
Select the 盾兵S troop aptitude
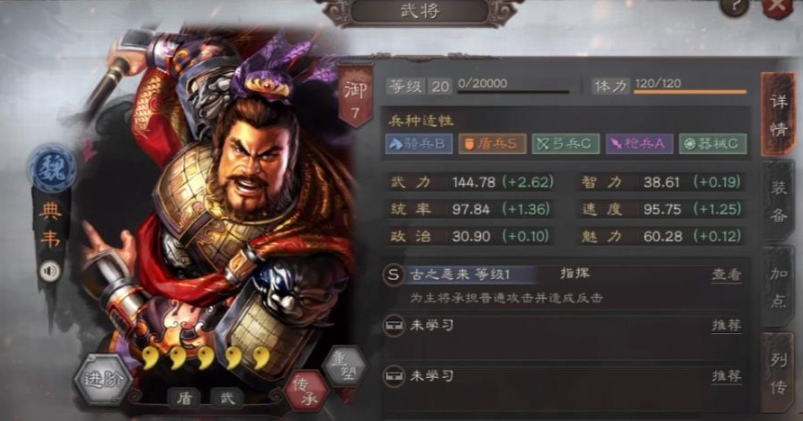(492, 144)
